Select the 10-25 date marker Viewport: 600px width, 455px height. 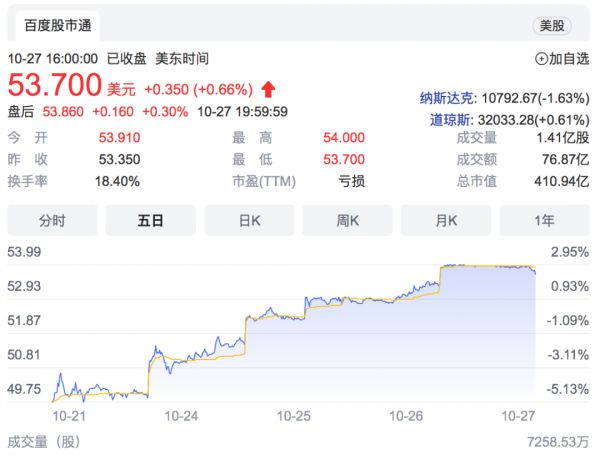coord(294,414)
